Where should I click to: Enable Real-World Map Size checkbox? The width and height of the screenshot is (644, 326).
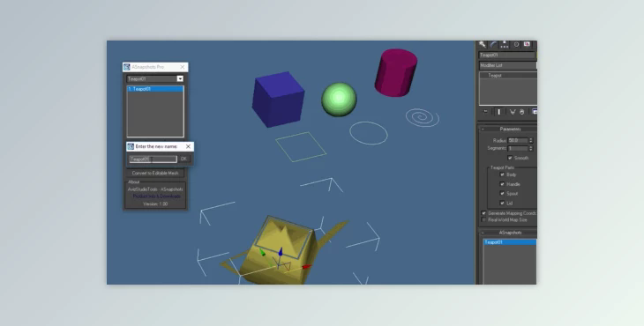pyautogui.click(x=483, y=219)
